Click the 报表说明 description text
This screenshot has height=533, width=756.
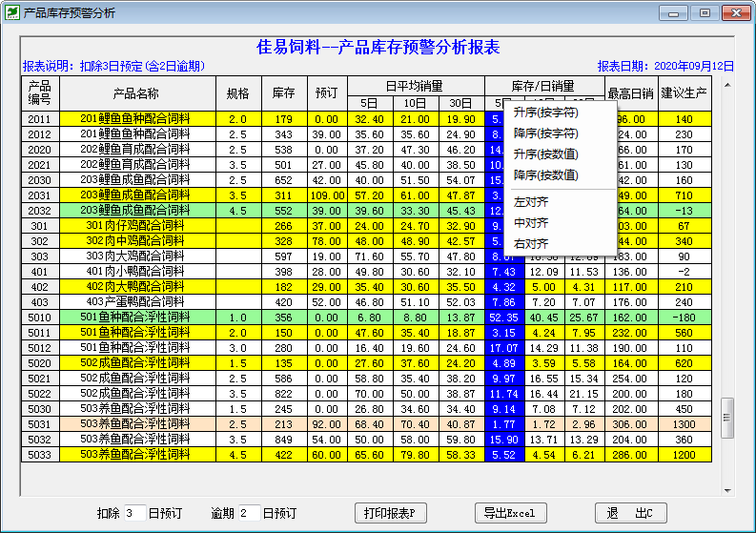(x=113, y=66)
